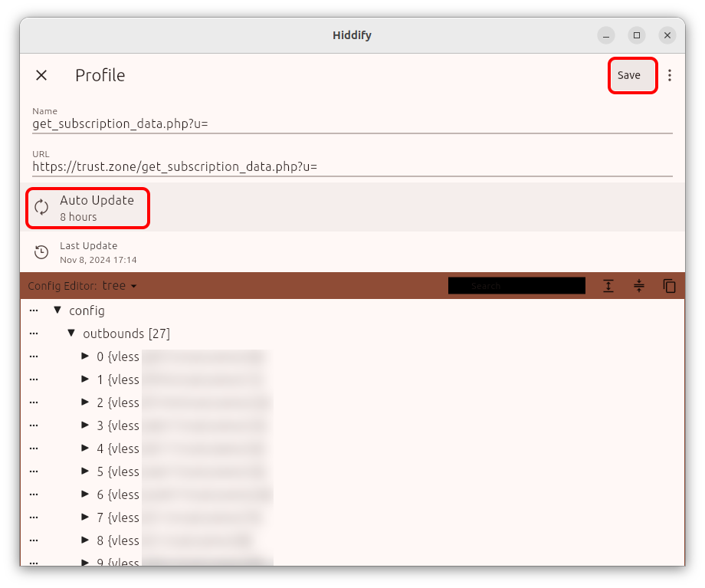Close the Hiddify window
705x588 pixels.
667,35
